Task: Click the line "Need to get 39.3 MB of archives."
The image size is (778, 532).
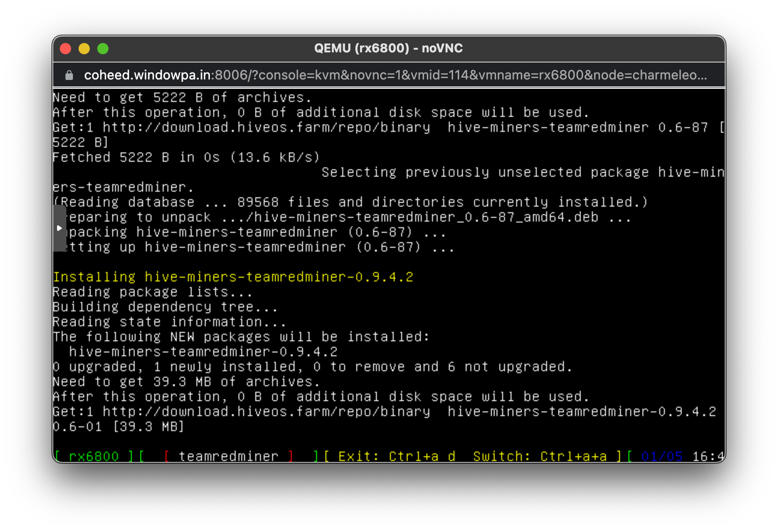Action: click(x=186, y=382)
